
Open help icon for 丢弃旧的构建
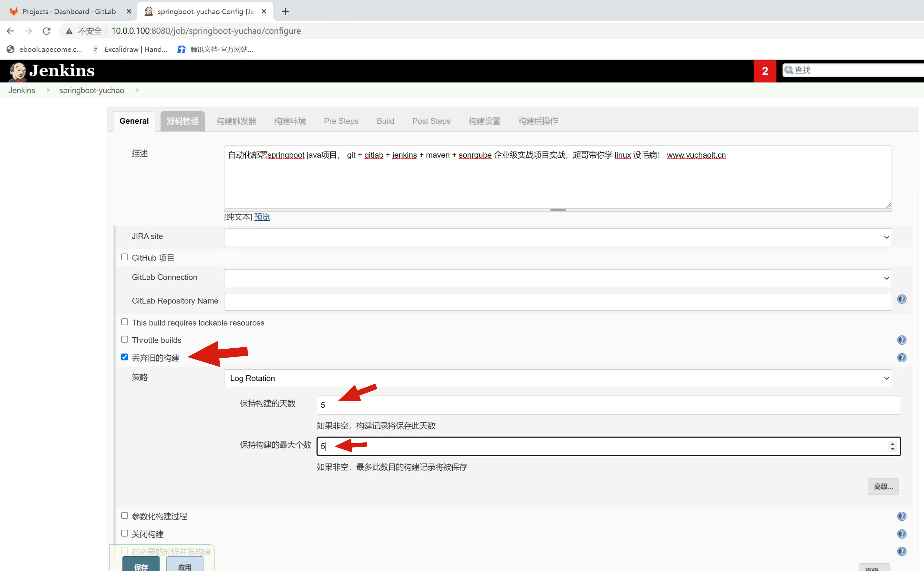click(901, 358)
